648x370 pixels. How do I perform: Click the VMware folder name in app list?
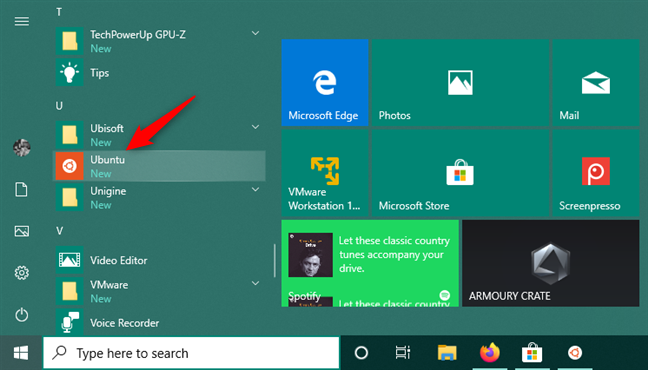click(x=109, y=285)
